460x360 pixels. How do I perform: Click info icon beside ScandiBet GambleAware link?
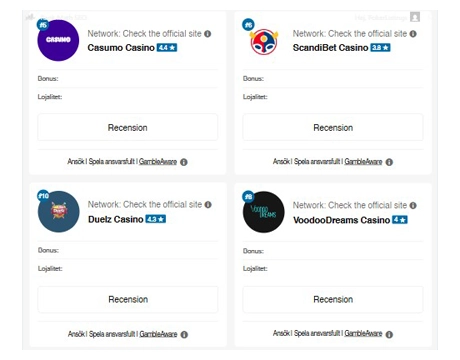pos(389,162)
